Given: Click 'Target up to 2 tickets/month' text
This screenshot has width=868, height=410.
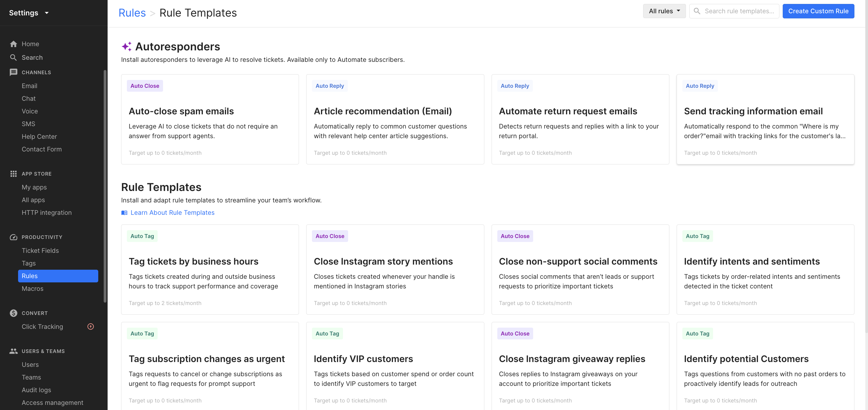Looking at the screenshot, I should click(165, 303).
